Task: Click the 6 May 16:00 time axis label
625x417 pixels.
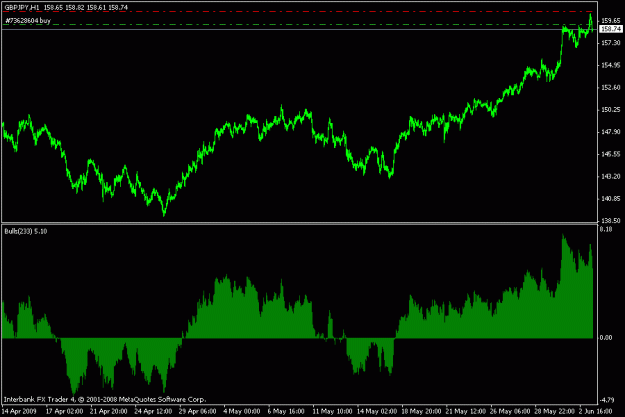Action: coord(286,411)
